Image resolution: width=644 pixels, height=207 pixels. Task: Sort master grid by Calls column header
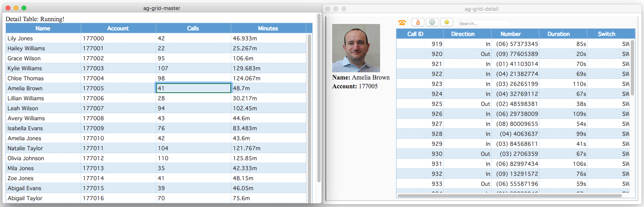[x=193, y=28]
